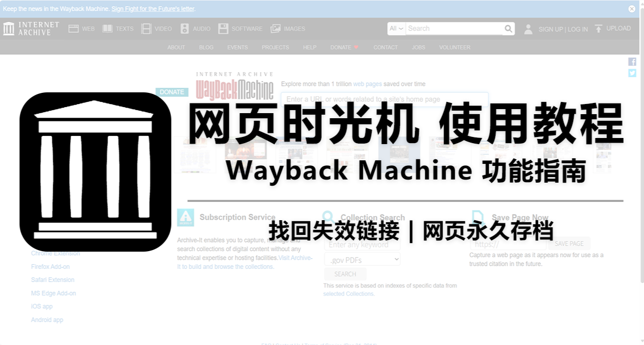Viewport: 644px width, 345px height.
Task: Open the 'All' search scope dropdown
Action: [396, 28]
